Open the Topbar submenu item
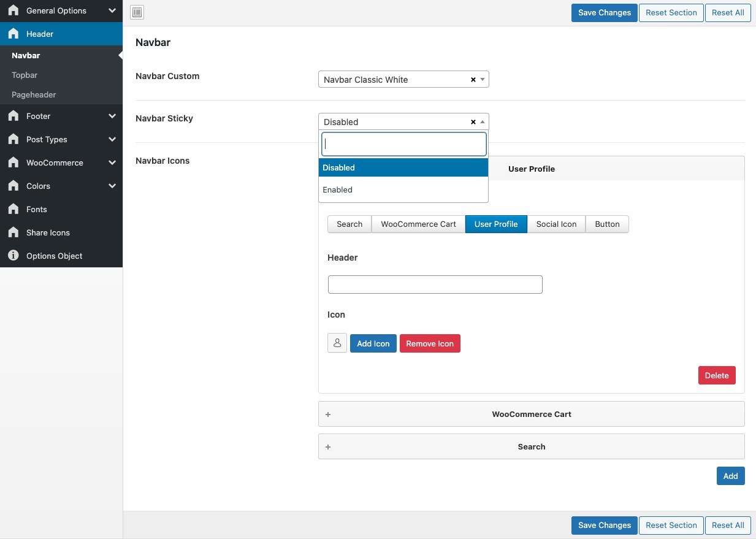756x539 pixels. point(25,75)
